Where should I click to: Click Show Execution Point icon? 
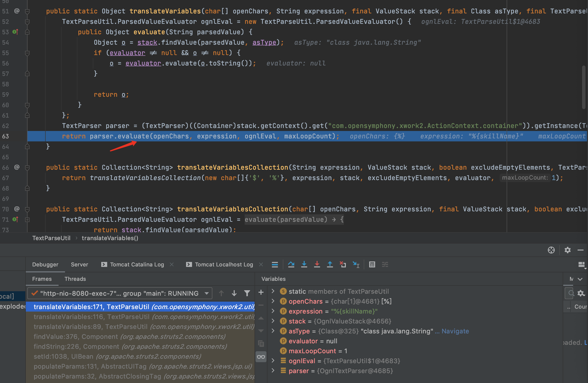[275, 265]
